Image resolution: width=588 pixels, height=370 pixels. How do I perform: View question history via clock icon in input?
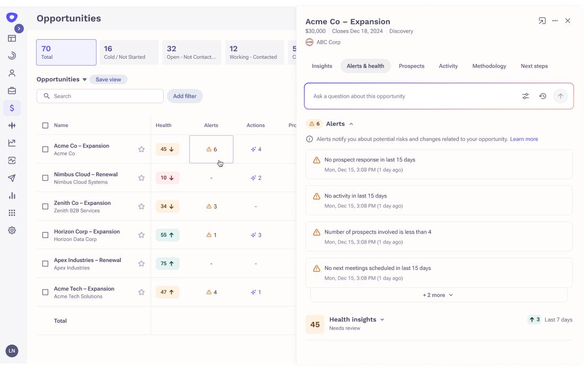pyautogui.click(x=542, y=96)
